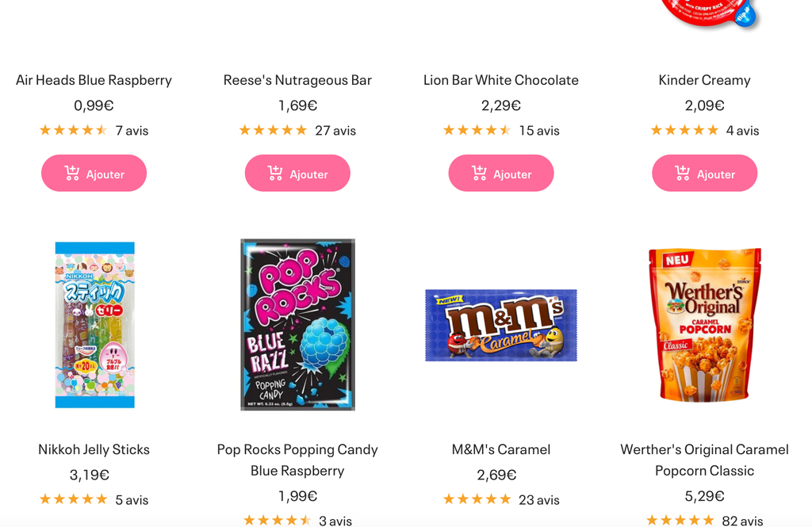Open the Nikkoh Jelly Sticks product image
Image resolution: width=812 pixels, height=527 pixels.
pos(94,325)
